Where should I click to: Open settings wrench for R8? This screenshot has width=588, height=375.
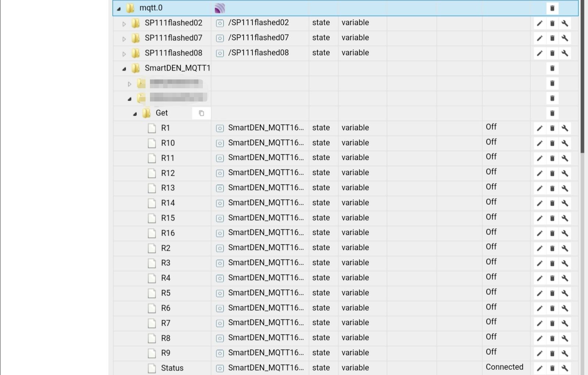(565, 338)
